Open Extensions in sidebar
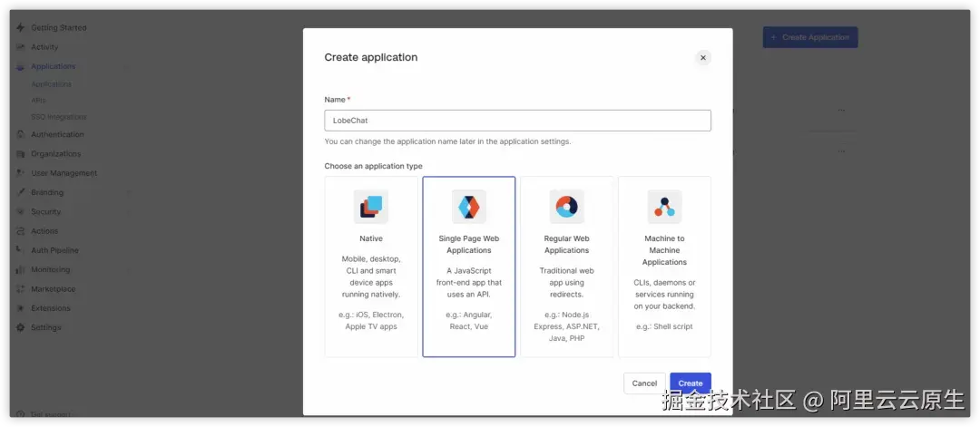Image resolution: width=980 pixels, height=427 pixels. pyautogui.click(x=51, y=307)
